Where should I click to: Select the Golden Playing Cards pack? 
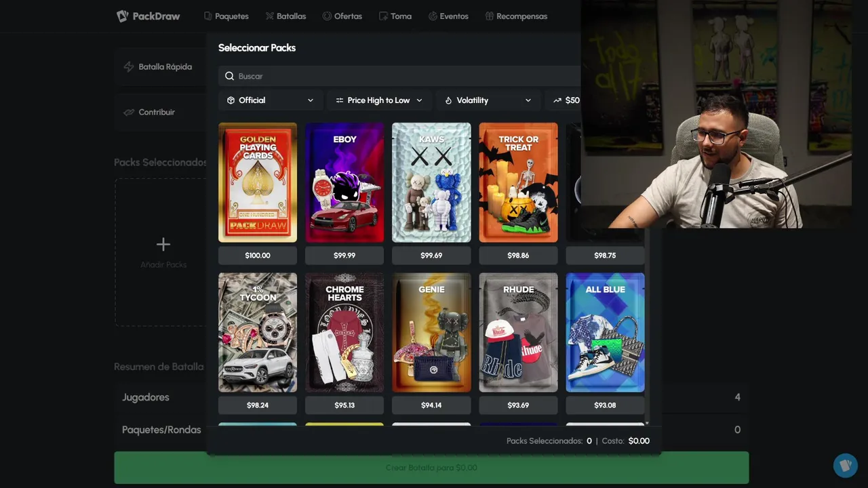pos(258,182)
